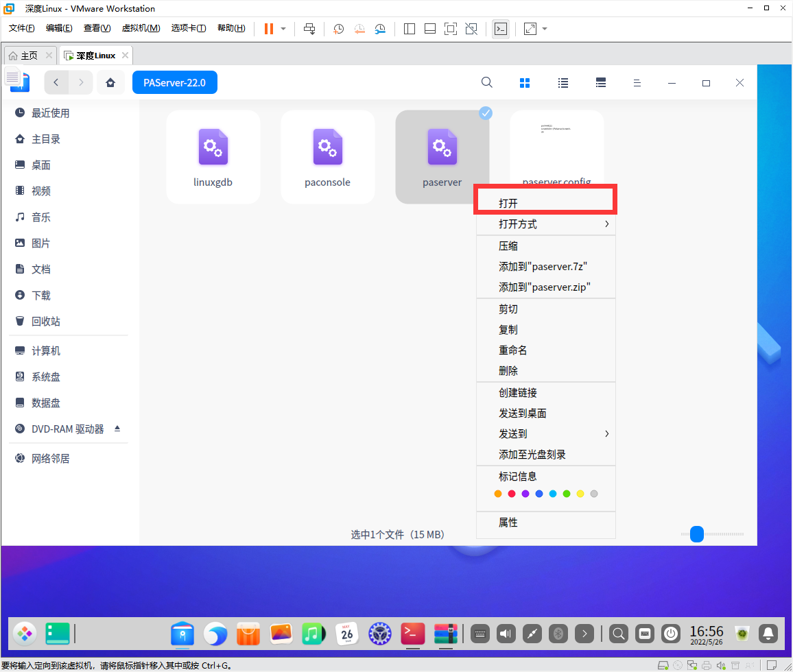The height and width of the screenshot is (672, 793).
Task: Tag file with the orange color dot
Action: tap(498, 494)
